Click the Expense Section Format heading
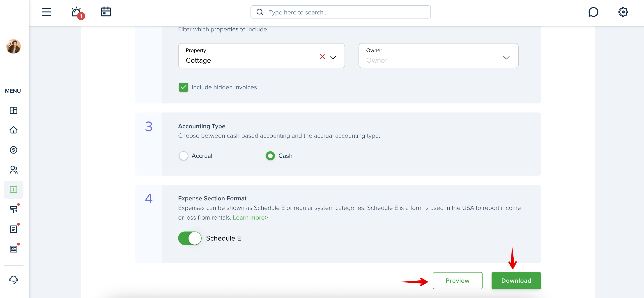 (212, 198)
